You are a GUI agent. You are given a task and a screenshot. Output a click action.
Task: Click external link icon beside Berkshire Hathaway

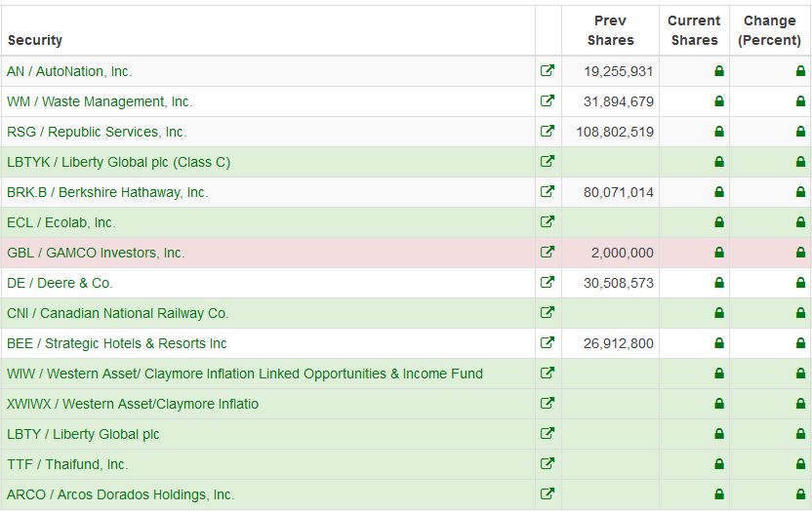point(548,192)
